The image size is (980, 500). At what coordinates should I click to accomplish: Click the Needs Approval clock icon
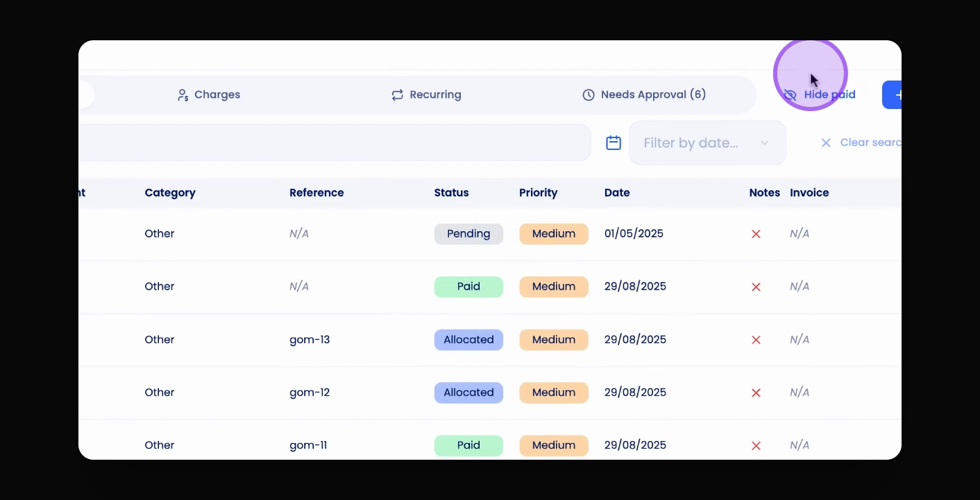pos(589,95)
